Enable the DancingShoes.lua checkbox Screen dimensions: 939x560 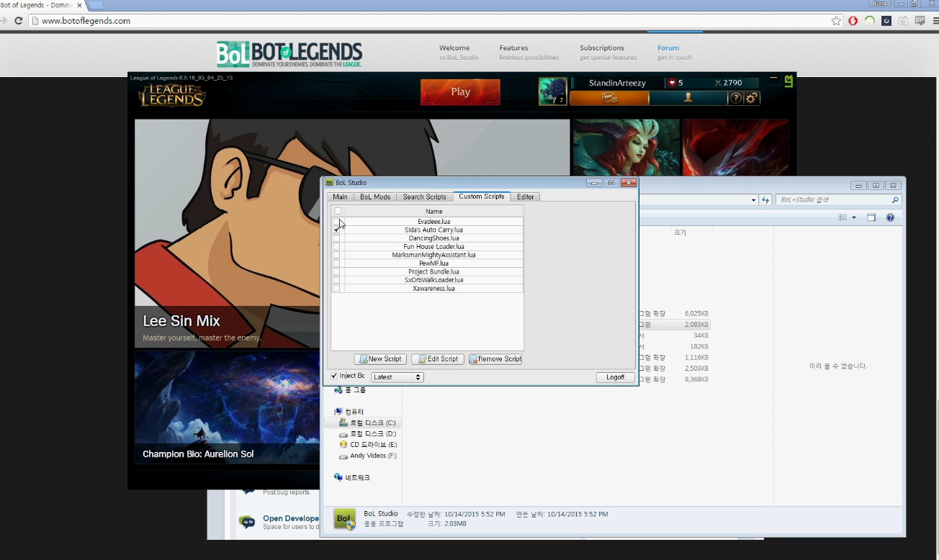(x=336, y=238)
